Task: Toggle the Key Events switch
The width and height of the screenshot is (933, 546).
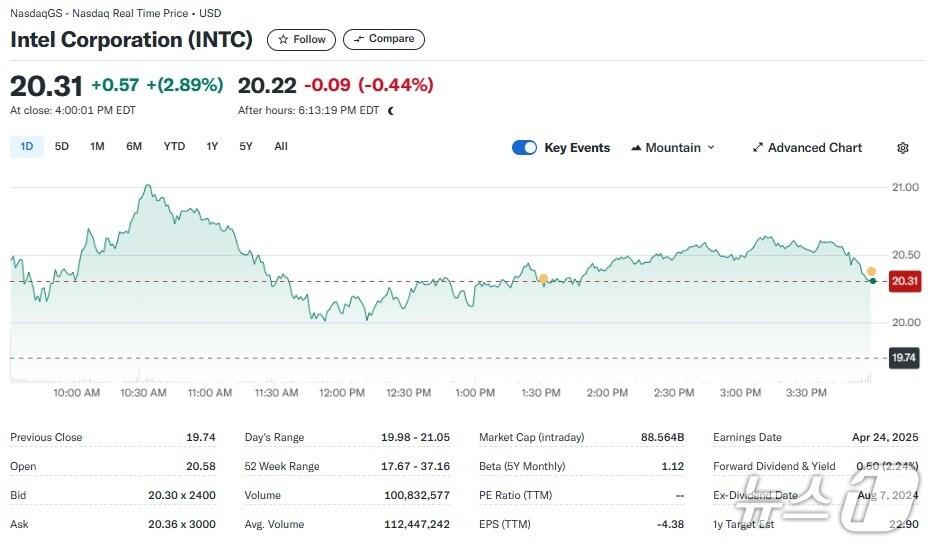Action: coord(524,148)
